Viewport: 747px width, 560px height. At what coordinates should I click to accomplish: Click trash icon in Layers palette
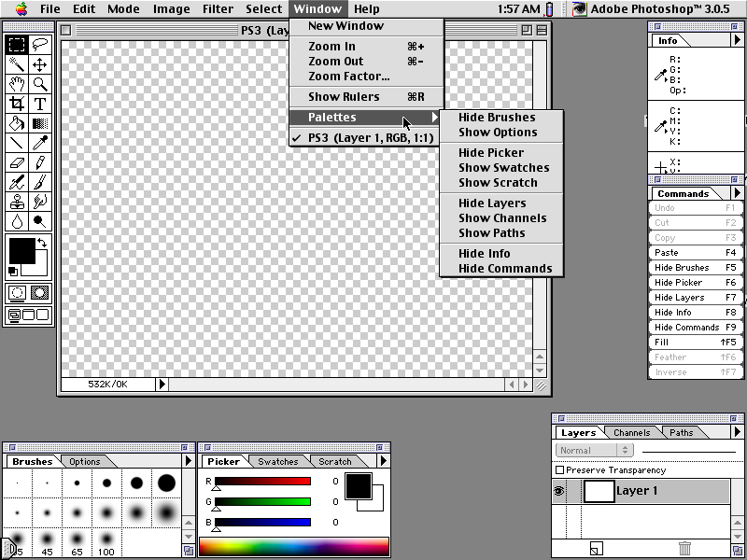tap(684, 549)
